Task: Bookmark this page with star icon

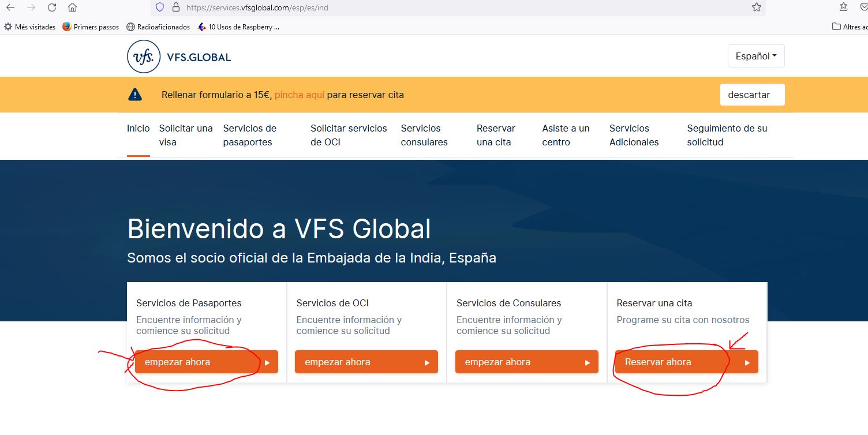Action: [x=756, y=7]
